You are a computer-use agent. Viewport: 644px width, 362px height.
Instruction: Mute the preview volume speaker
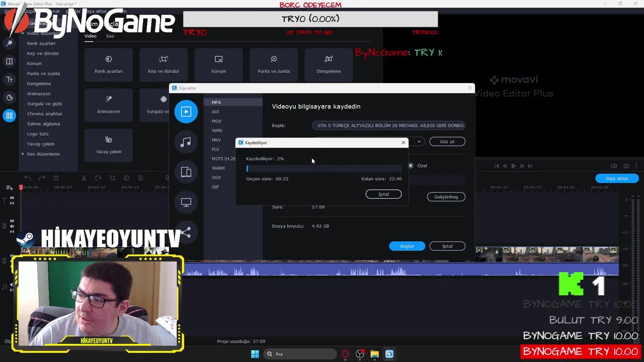coord(613,166)
